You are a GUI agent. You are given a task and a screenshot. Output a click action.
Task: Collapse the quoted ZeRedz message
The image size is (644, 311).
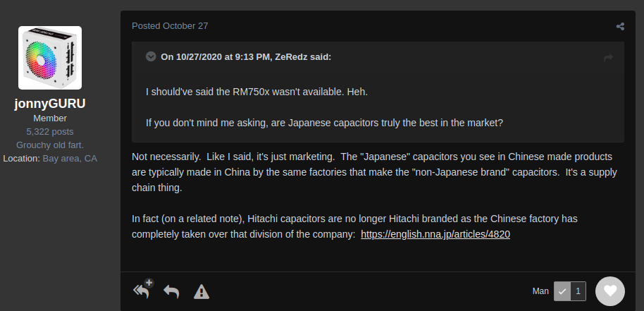pyautogui.click(x=151, y=57)
